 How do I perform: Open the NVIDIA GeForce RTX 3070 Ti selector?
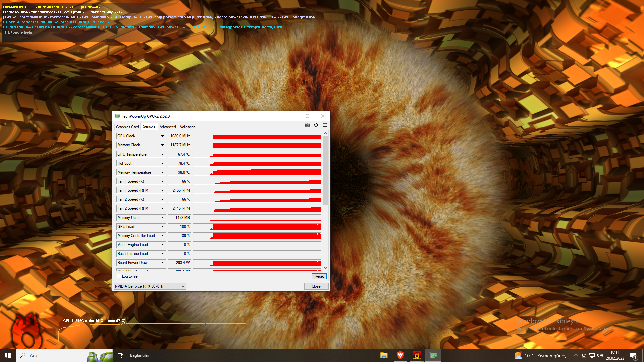pos(150,286)
